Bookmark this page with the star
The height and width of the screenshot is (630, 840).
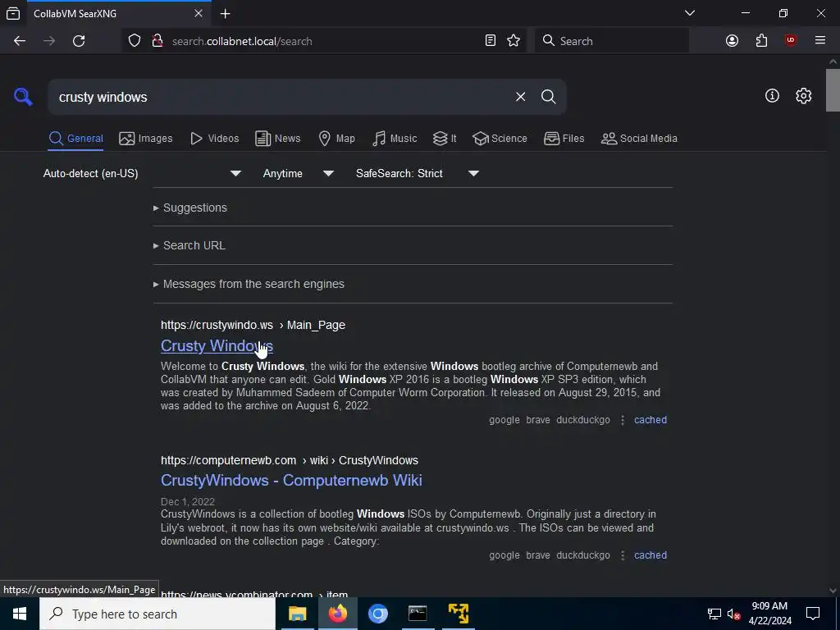514,41
